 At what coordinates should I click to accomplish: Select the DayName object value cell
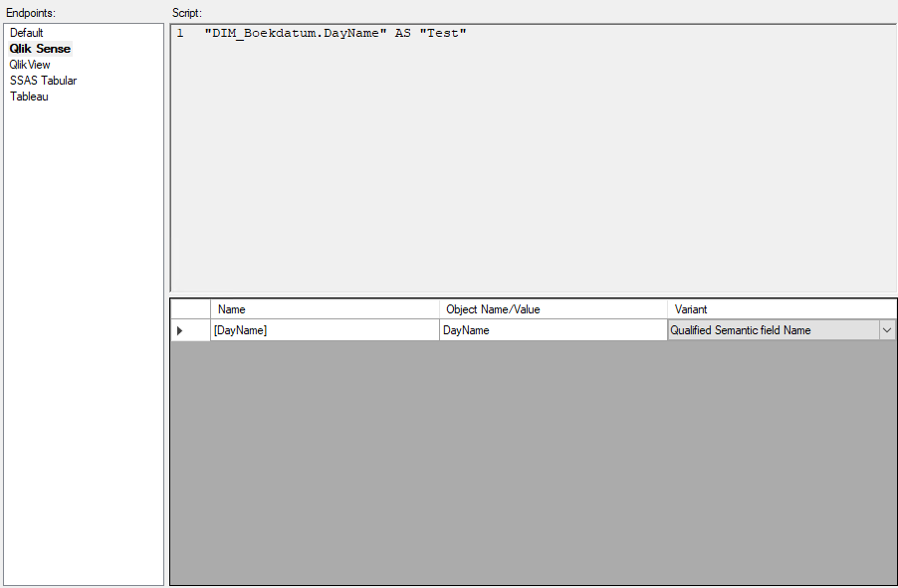(x=554, y=330)
